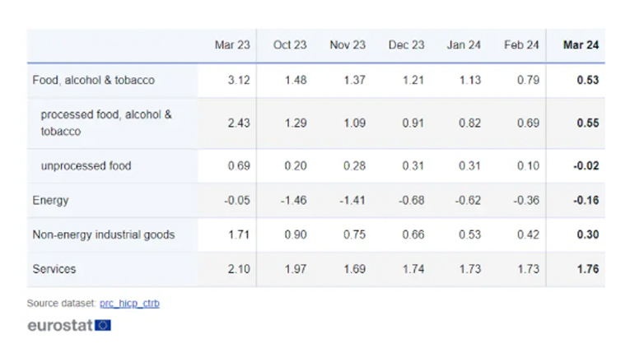Click the processed food, alcohol & tobacco row
Image resolution: width=644 pixels, height=362 pixels.
click(106, 123)
